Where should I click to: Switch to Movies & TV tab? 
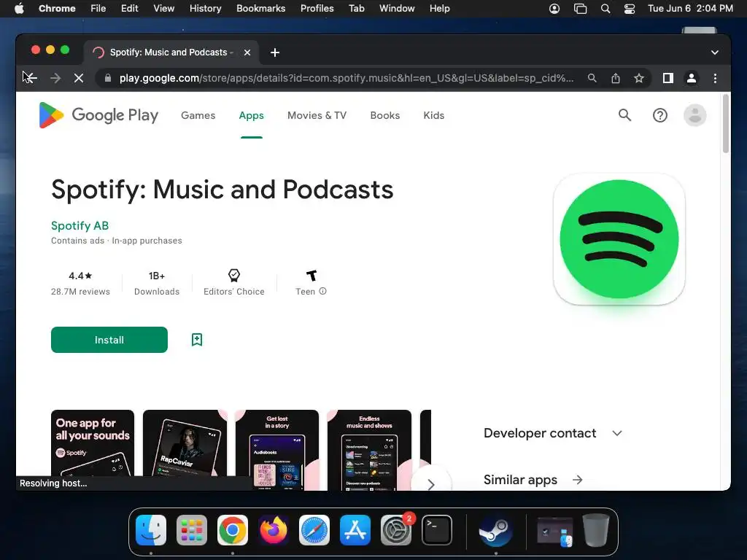(317, 115)
